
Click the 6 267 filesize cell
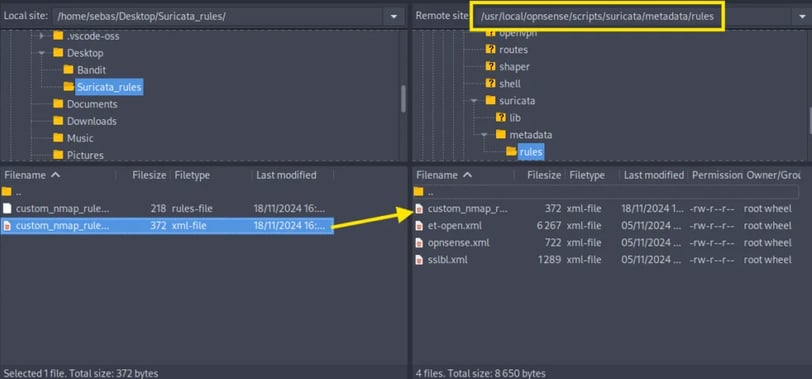548,226
